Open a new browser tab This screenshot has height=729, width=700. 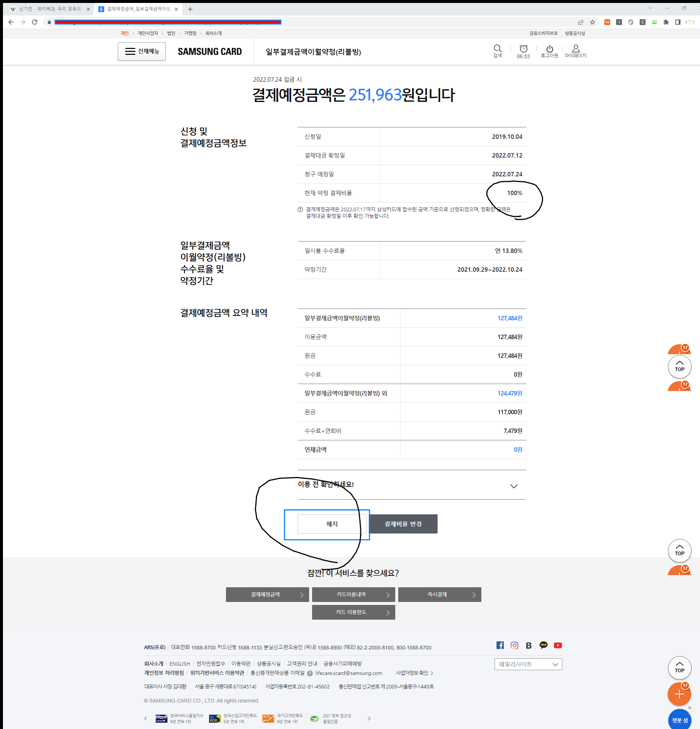pos(190,9)
